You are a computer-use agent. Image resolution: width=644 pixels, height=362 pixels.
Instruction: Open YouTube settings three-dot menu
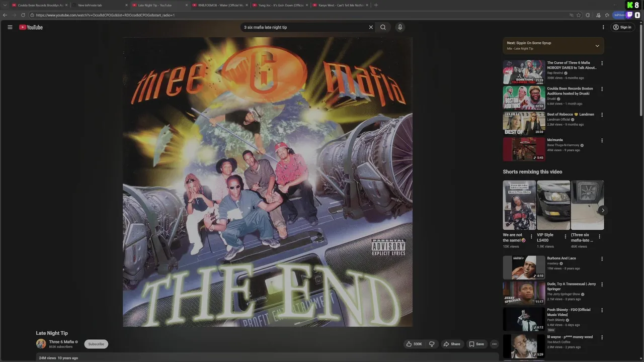(x=603, y=27)
